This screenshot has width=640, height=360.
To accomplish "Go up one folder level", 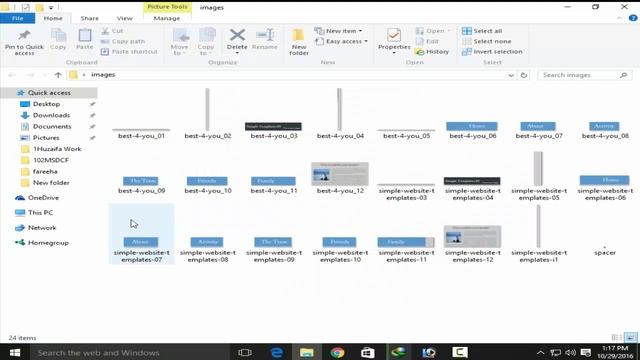I will point(58,75).
